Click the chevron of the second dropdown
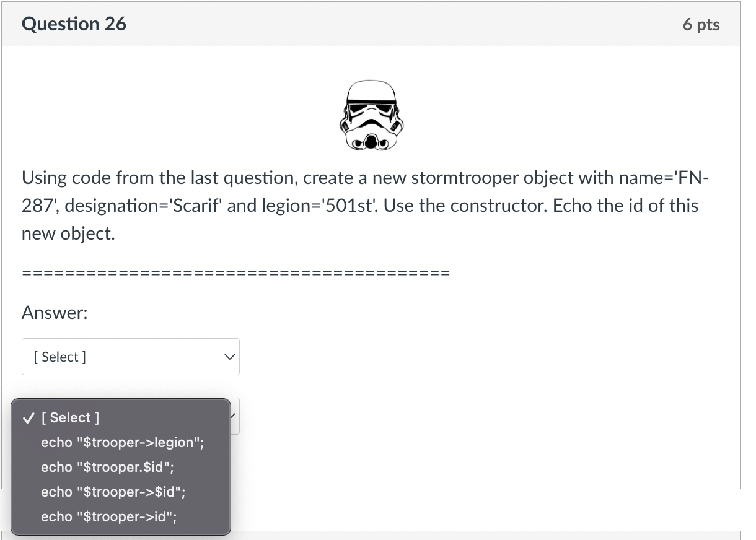 point(234,417)
